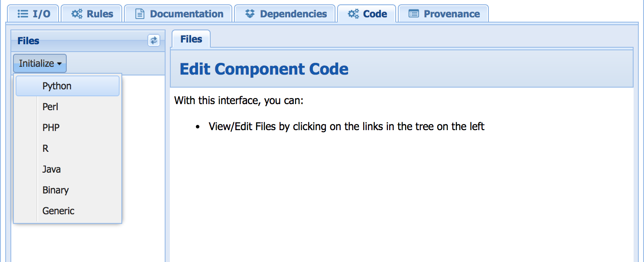Click the document icon on the Documentation tab
644x262 pixels.
tap(140, 14)
